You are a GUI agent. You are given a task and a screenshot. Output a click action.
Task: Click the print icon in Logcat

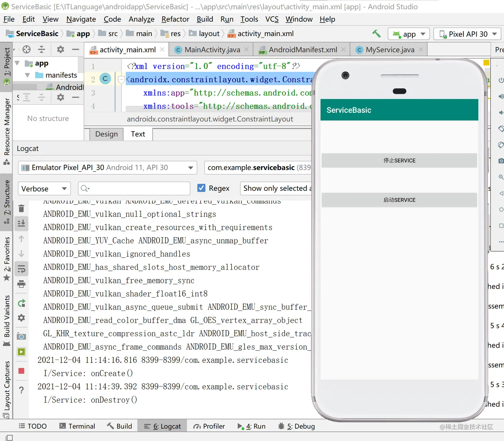21,284
